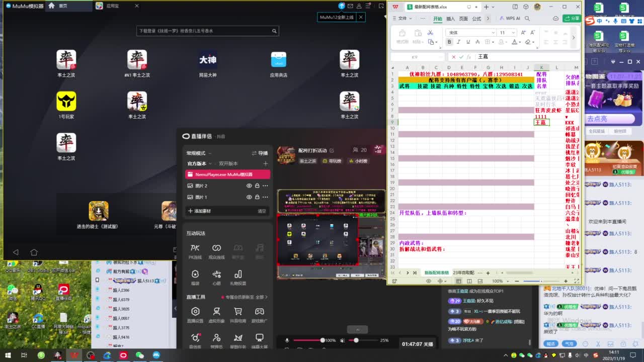
Task: Click the WPS AI button
Action: click(510, 19)
